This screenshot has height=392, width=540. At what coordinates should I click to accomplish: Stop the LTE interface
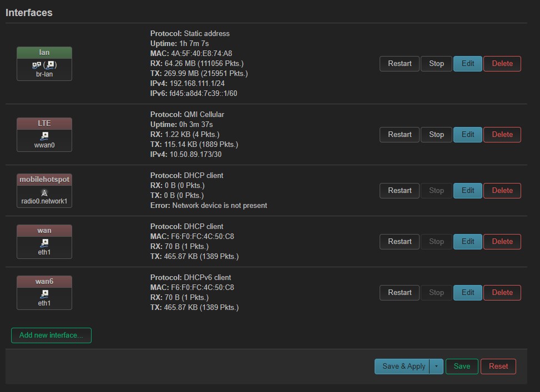point(436,135)
